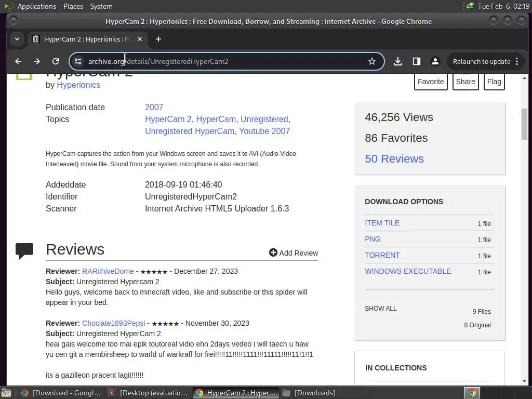Click the Internet Archive tab favicon
532x399 pixels.
[36, 39]
